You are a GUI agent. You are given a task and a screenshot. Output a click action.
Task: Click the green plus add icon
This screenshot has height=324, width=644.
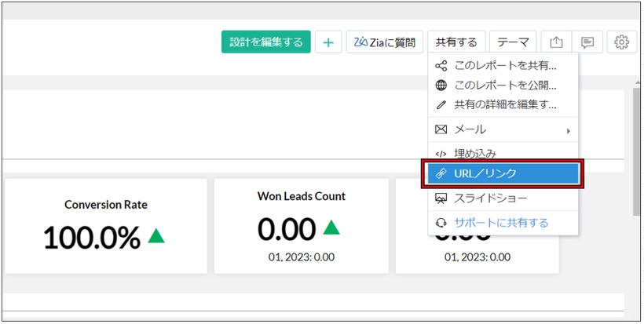[328, 42]
